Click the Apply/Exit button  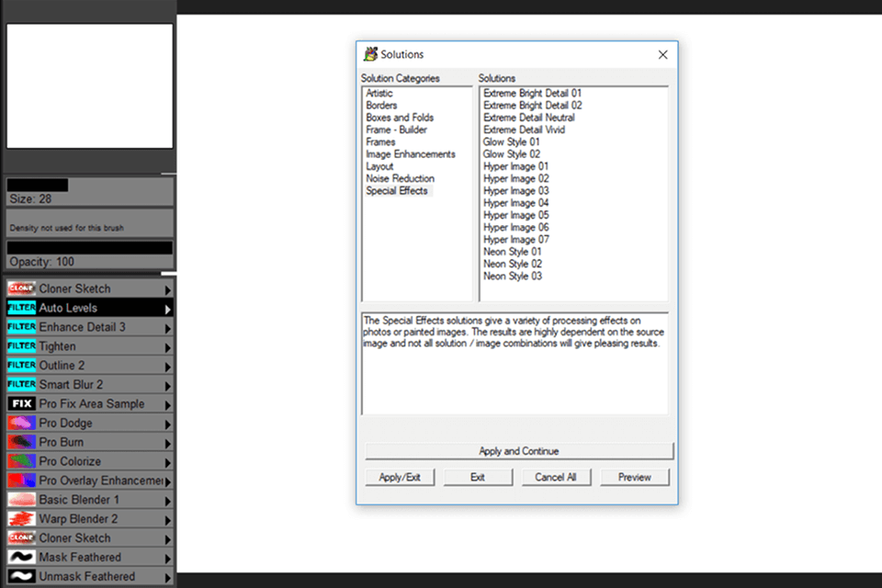click(x=400, y=477)
